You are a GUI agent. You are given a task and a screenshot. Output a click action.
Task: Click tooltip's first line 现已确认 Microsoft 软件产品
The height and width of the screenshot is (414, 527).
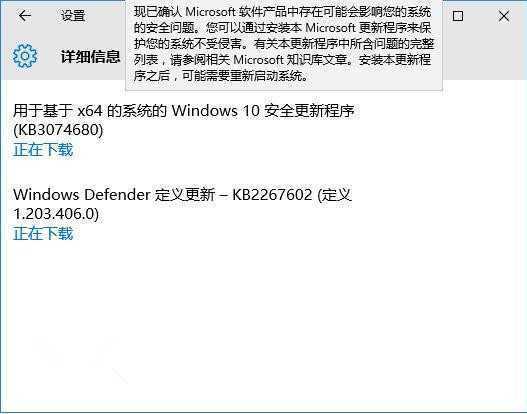pyautogui.click(x=282, y=12)
